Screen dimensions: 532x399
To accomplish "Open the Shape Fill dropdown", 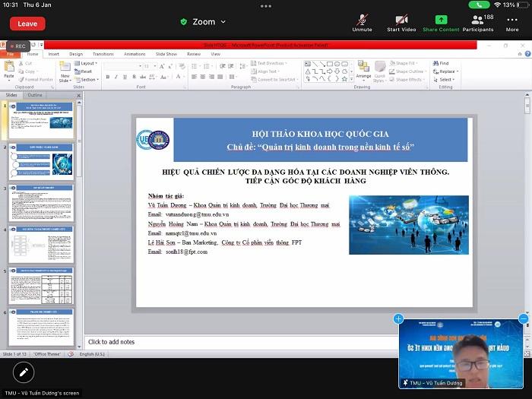I will (x=409, y=63).
